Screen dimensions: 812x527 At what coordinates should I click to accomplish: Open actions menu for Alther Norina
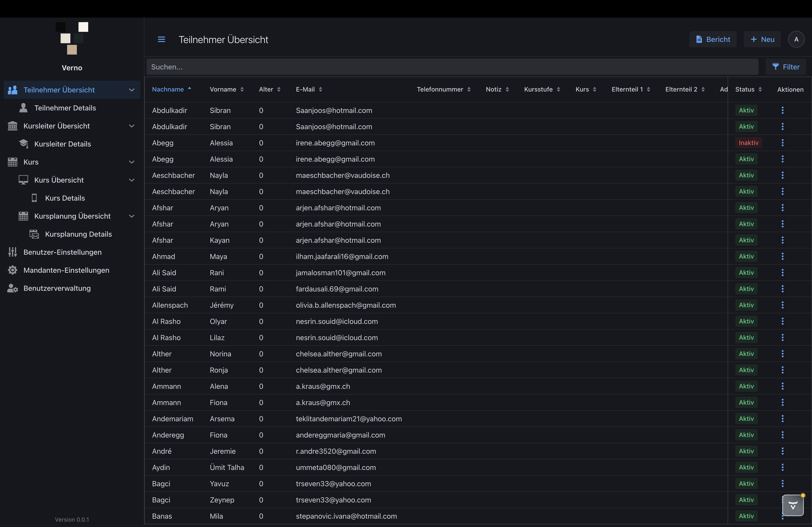(x=782, y=354)
